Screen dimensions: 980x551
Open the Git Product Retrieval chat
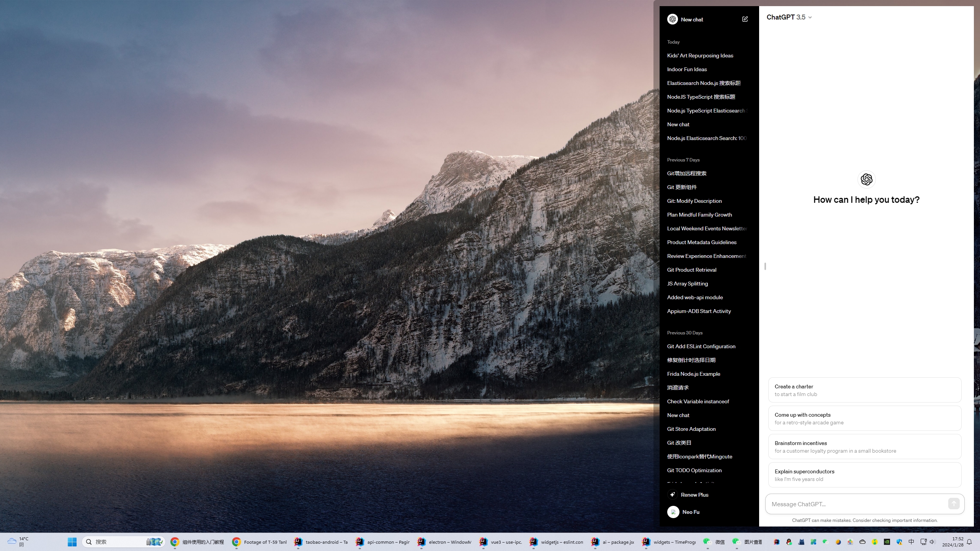pos(691,270)
